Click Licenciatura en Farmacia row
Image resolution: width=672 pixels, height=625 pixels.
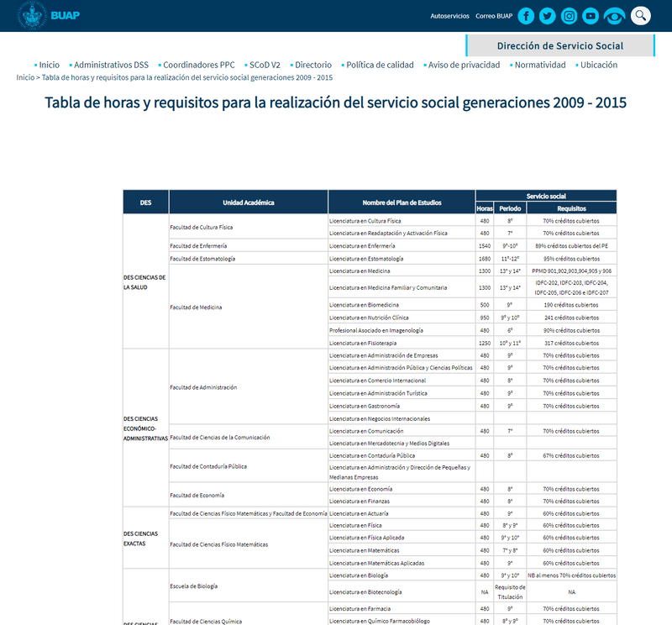[x=402, y=609]
